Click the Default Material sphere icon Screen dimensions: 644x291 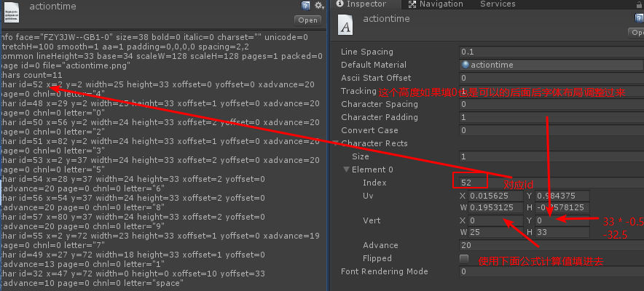coord(466,65)
